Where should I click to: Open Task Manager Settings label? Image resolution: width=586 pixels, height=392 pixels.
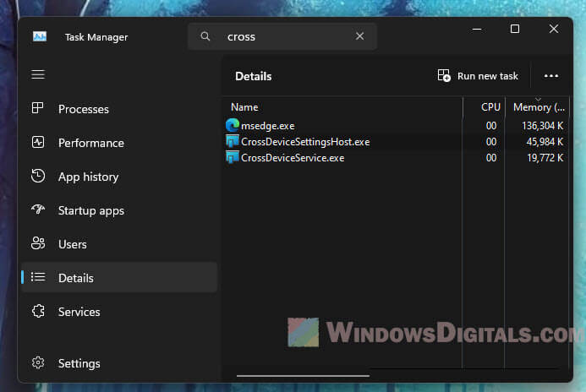point(79,363)
